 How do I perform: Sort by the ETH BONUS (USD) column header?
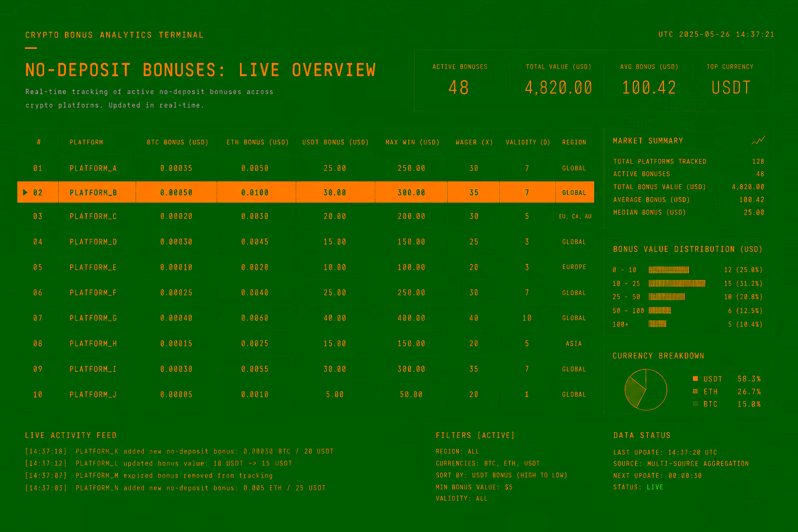coord(258,142)
